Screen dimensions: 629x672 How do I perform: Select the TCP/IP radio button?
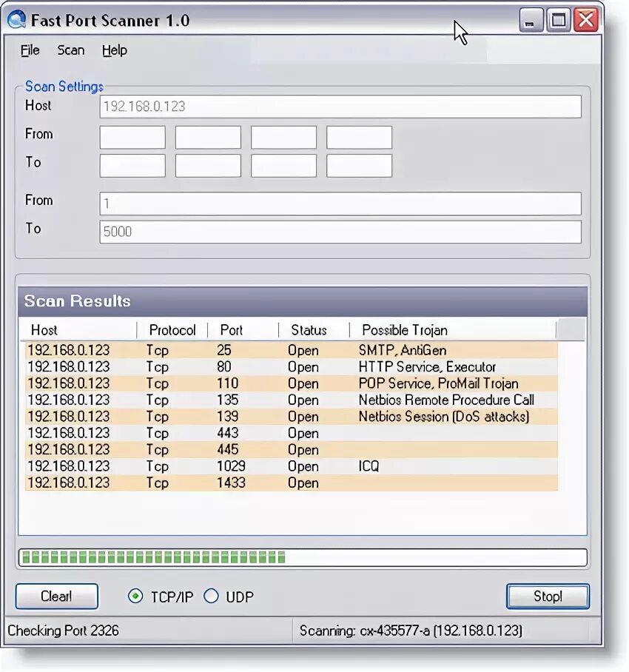pos(135,597)
